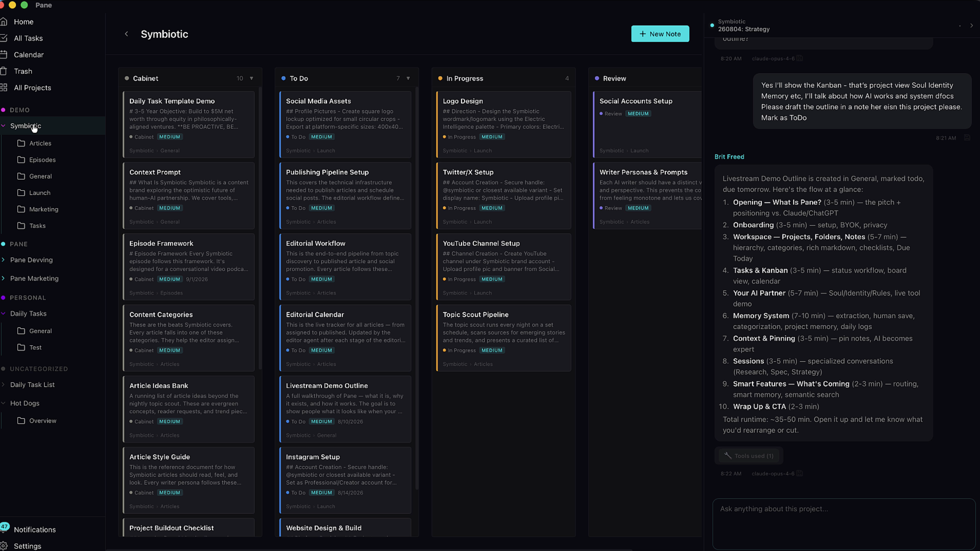Select General folder under Dailly Tasks
The height and width of the screenshot is (551, 980).
pyautogui.click(x=40, y=331)
